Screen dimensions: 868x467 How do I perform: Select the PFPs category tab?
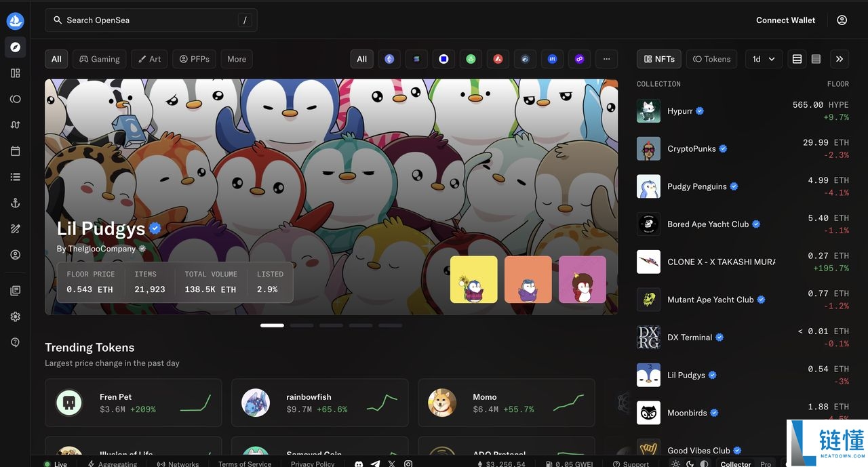[195, 59]
